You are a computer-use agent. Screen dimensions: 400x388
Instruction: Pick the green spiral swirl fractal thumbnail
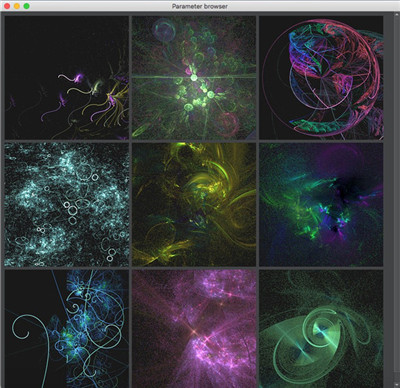[321, 329]
